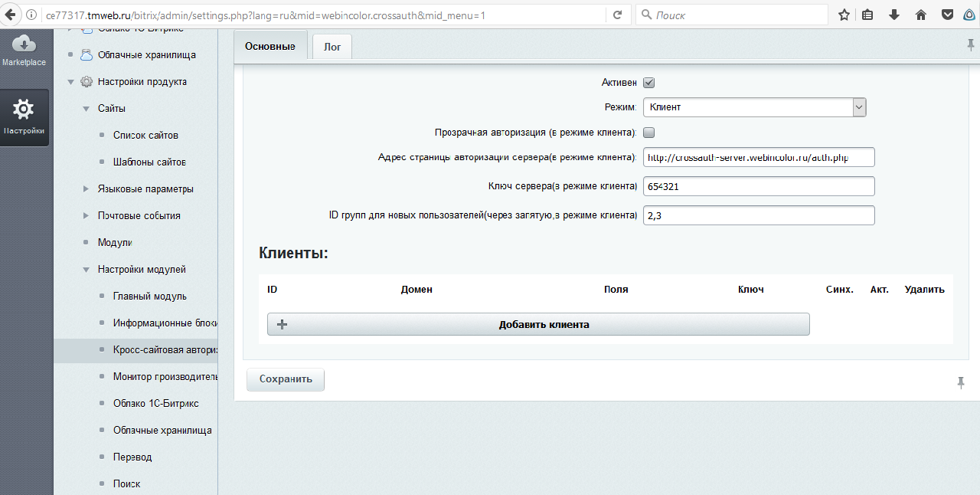Viewport: 980px width, 495px height.
Task: Switch to the Лог tab
Action: point(332,47)
